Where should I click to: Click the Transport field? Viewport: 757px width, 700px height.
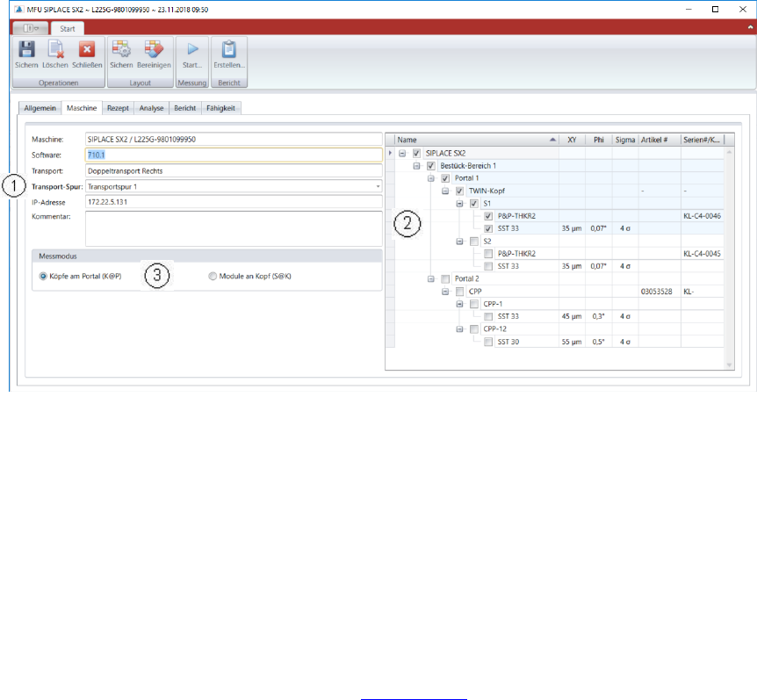pos(234,171)
